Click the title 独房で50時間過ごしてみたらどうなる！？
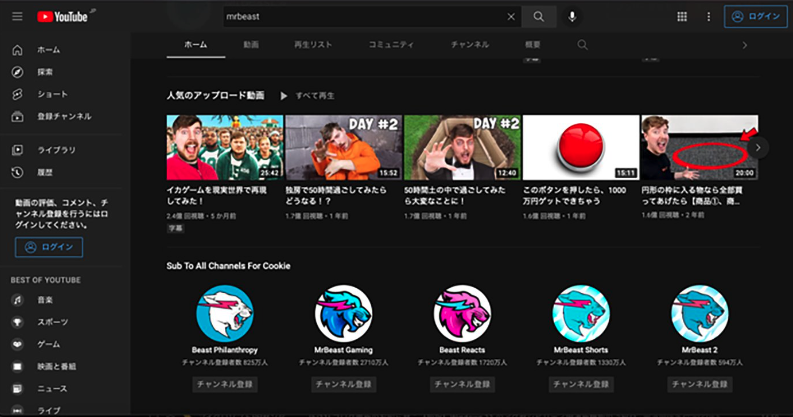 click(336, 196)
